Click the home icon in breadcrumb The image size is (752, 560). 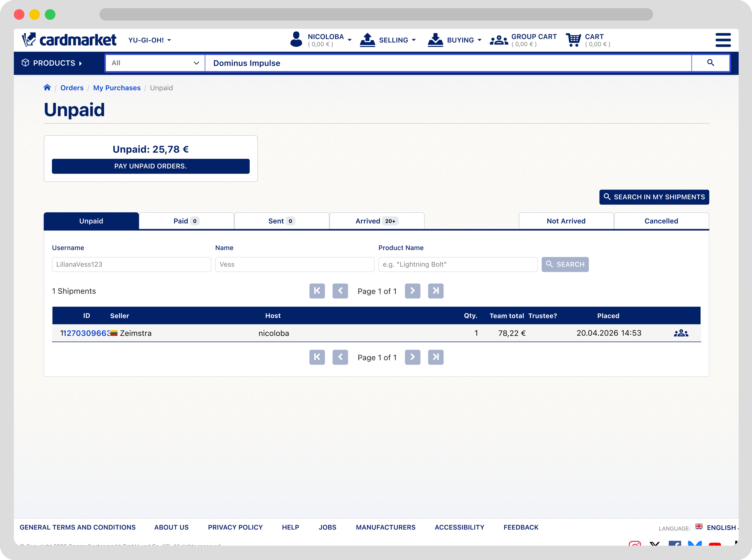(47, 88)
